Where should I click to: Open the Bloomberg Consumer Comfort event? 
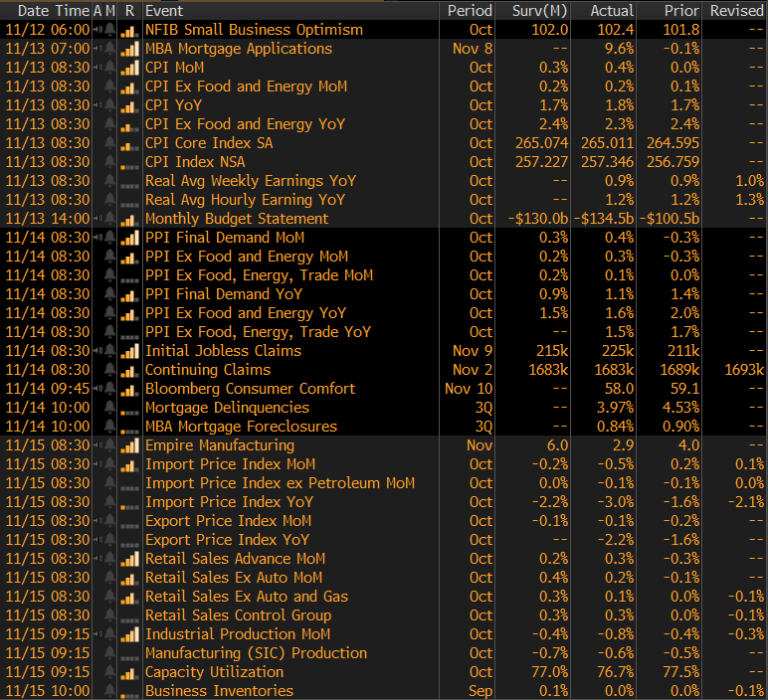(x=250, y=389)
